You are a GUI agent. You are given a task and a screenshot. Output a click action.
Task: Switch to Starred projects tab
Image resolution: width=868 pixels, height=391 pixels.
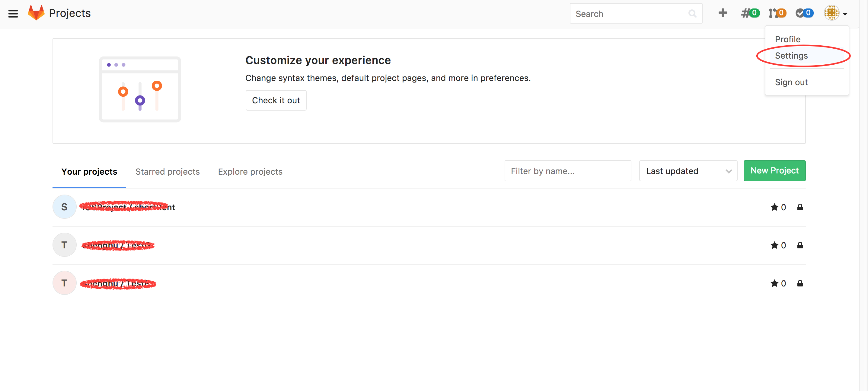coord(168,172)
